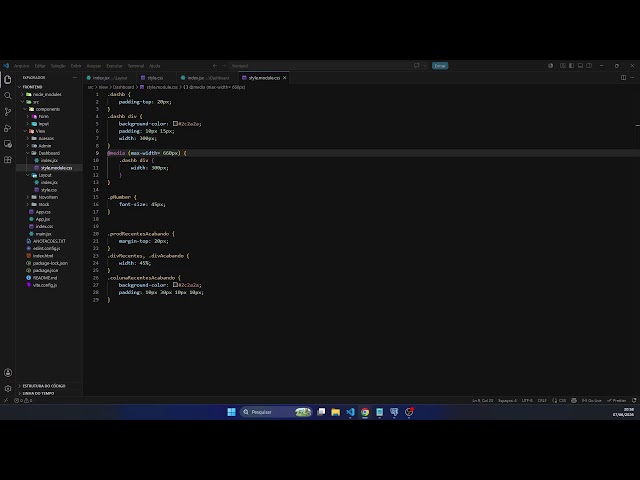640x480 pixels.
Task: Click the Windows Start button
Action: point(231,412)
